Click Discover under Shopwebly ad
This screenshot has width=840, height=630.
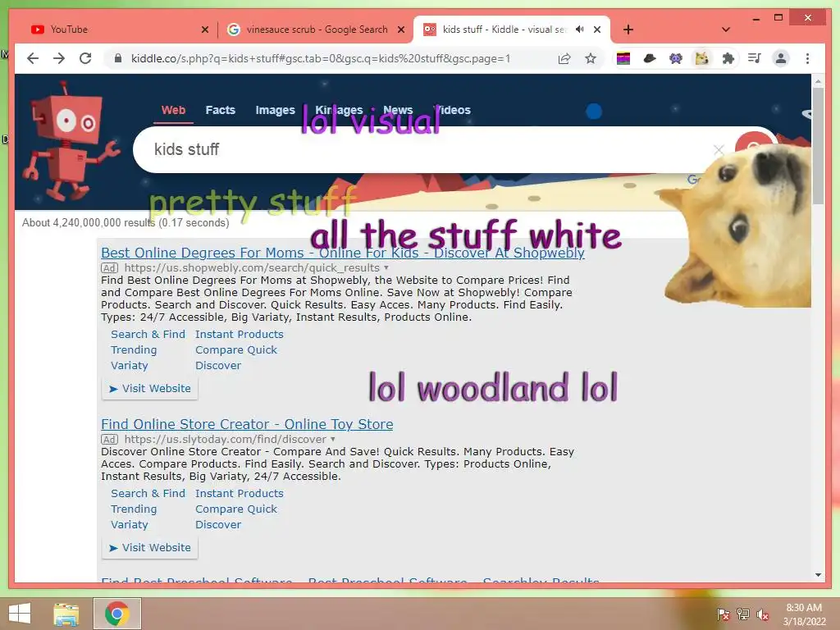click(x=218, y=365)
